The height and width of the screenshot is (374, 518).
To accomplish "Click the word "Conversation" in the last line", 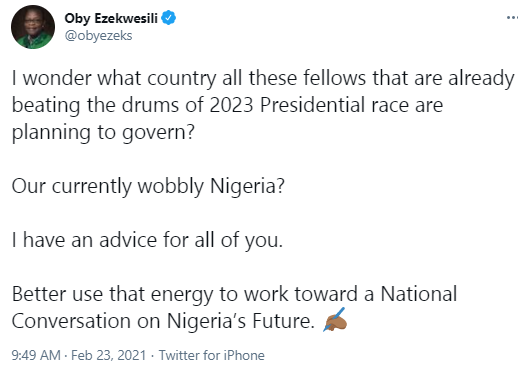I will tap(71, 321).
